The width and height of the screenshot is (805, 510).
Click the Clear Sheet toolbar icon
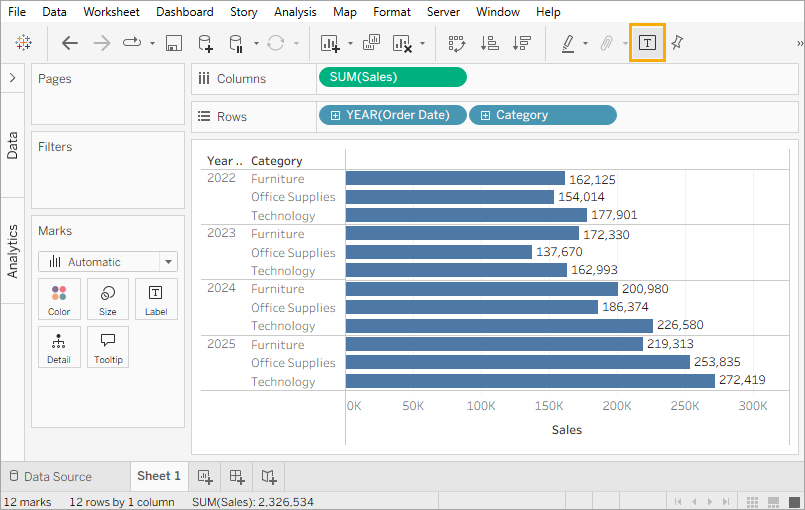coord(402,43)
